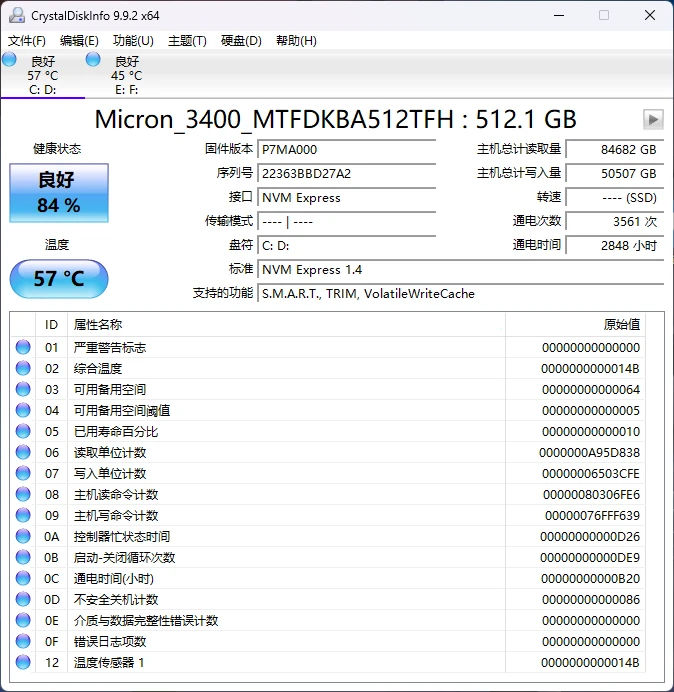Screen dimensions: 674x692
Task: Click the CrystalDiskInfo title bar app icon
Action: tap(17, 15)
